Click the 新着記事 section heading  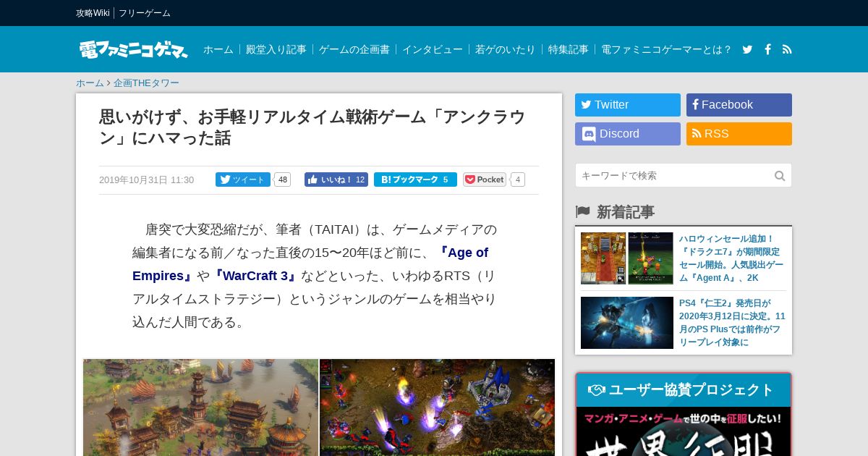(x=625, y=212)
